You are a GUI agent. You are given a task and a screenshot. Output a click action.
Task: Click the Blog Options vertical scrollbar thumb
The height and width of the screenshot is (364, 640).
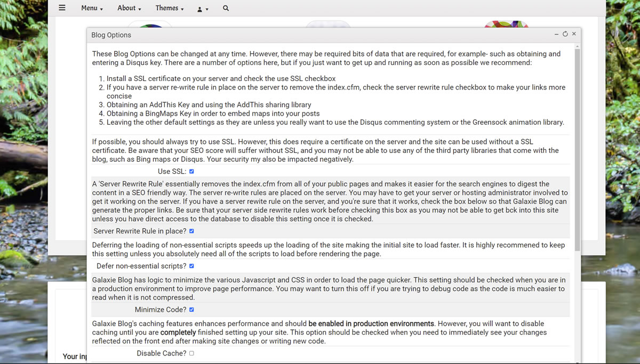(577, 151)
